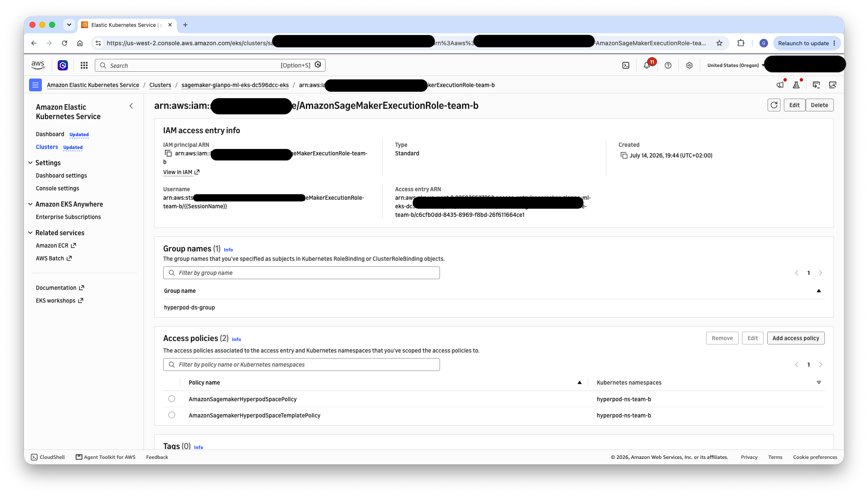This screenshot has width=868, height=496.
Task: Focus the Filter by policy name field
Action: click(302, 365)
